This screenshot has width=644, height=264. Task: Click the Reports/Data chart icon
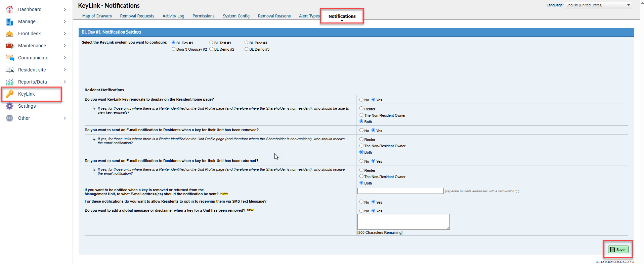(x=10, y=82)
